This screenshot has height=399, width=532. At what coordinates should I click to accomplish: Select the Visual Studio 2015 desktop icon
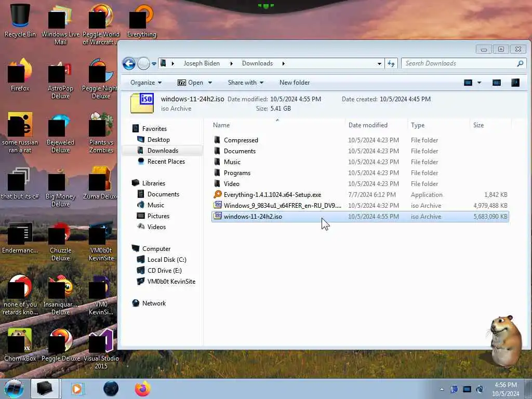pos(101,349)
